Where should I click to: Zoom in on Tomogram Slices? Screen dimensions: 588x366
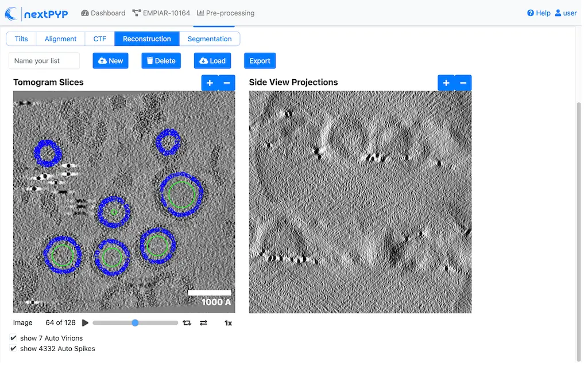[x=210, y=83]
